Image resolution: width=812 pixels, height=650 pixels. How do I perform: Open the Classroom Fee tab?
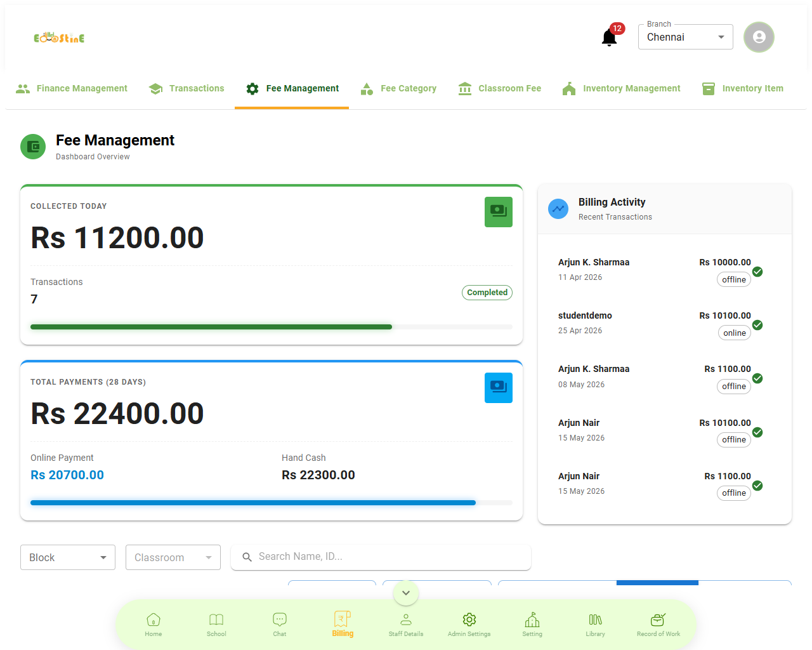pos(499,89)
